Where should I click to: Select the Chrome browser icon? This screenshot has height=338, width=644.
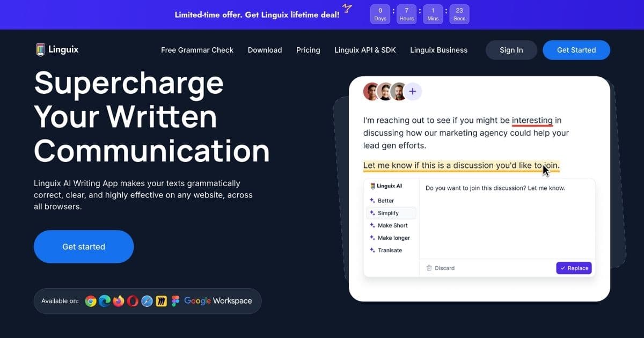coord(91,301)
